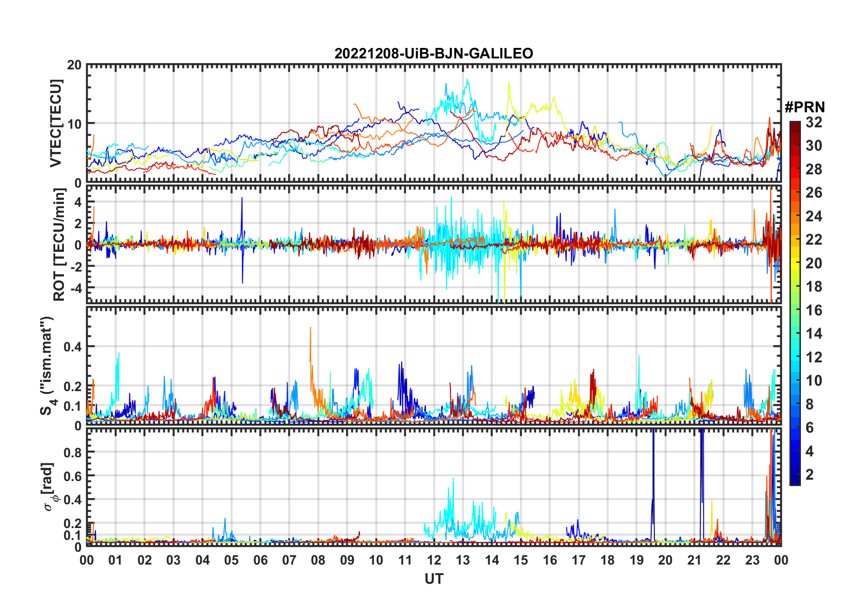This screenshot has height=607, width=868.
Task: Click the 12 tick on the UT axis
Action: pos(434,560)
